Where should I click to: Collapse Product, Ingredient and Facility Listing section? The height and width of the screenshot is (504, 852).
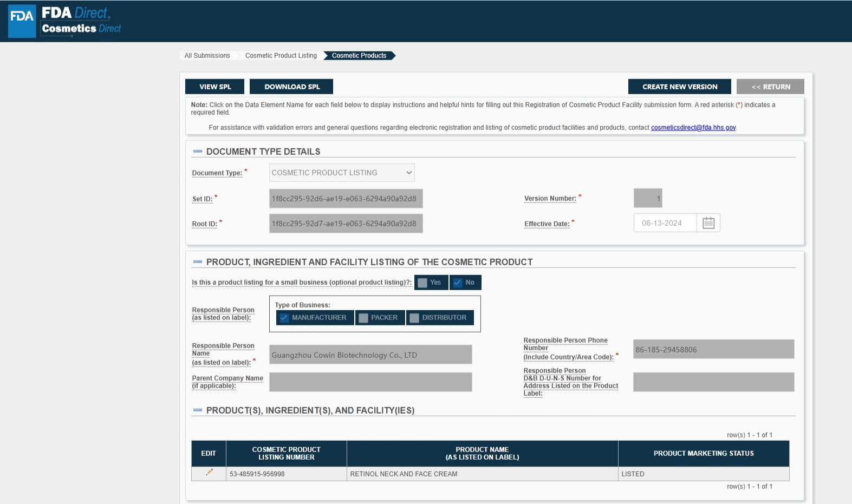(198, 262)
